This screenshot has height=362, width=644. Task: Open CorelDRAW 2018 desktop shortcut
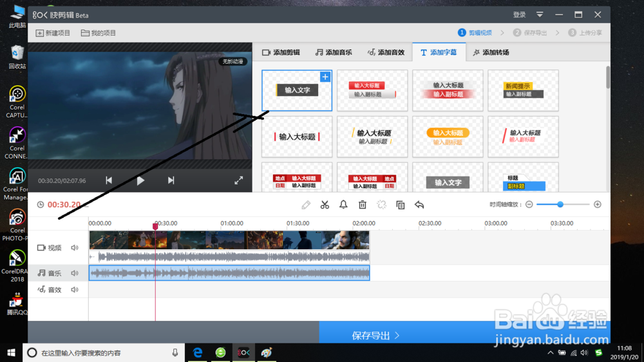point(17,265)
